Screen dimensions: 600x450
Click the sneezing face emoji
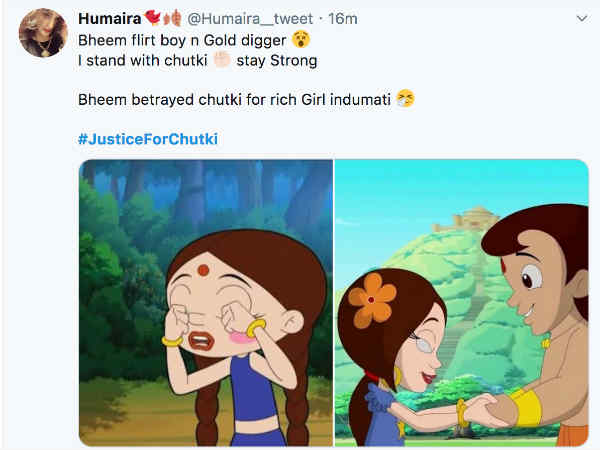tap(405, 100)
